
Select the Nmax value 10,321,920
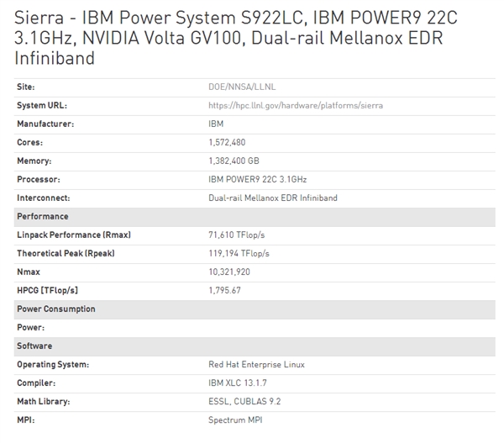(229, 272)
